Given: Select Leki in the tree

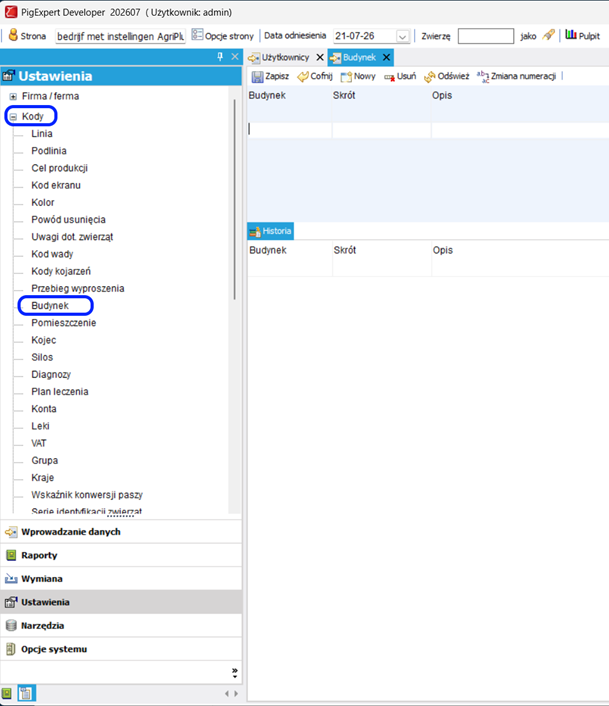Looking at the screenshot, I should (40, 426).
